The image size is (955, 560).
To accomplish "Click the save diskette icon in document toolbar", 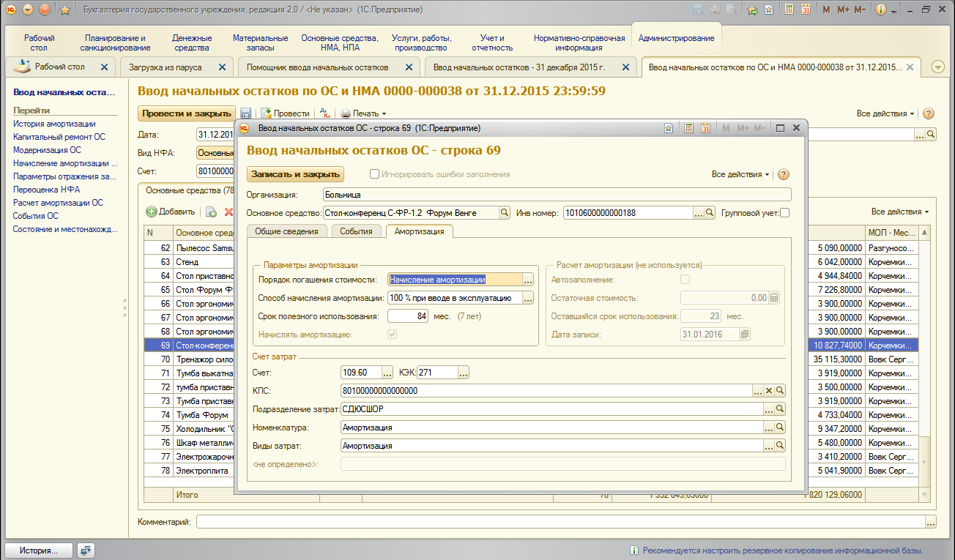I will coord(246,113).
